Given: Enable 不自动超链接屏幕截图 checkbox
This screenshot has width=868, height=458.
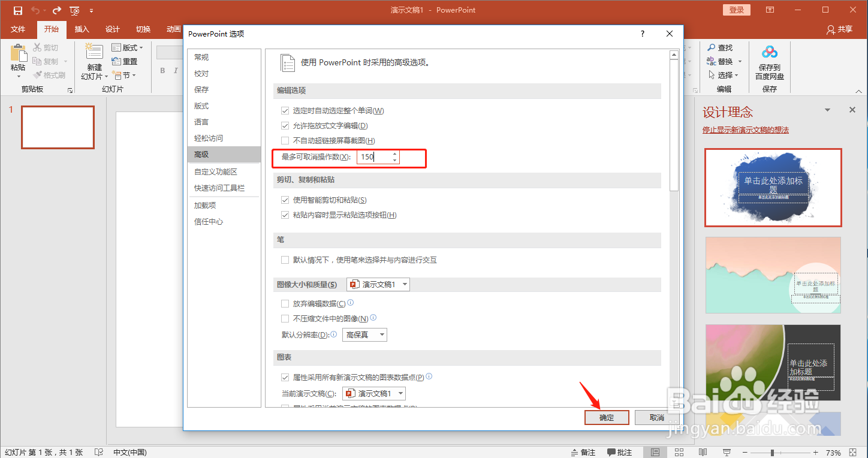Looking at the screenshot, I should (x=285, y=140).
